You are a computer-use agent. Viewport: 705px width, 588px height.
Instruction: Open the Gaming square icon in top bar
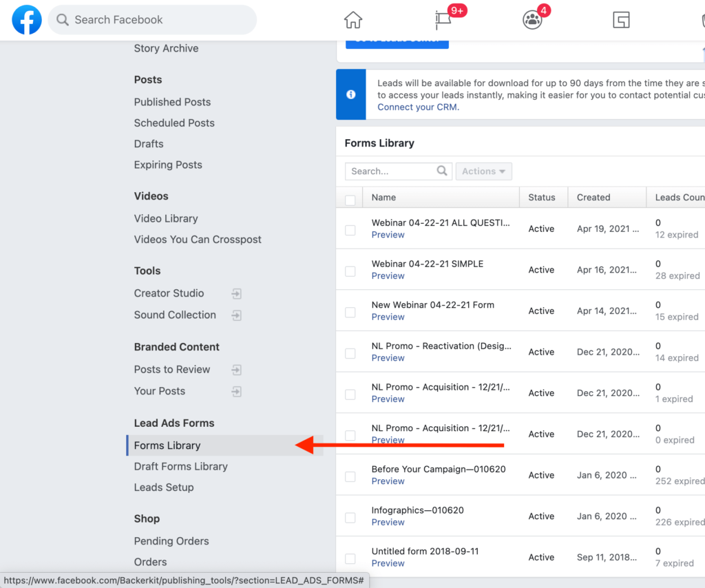point(621,20)
